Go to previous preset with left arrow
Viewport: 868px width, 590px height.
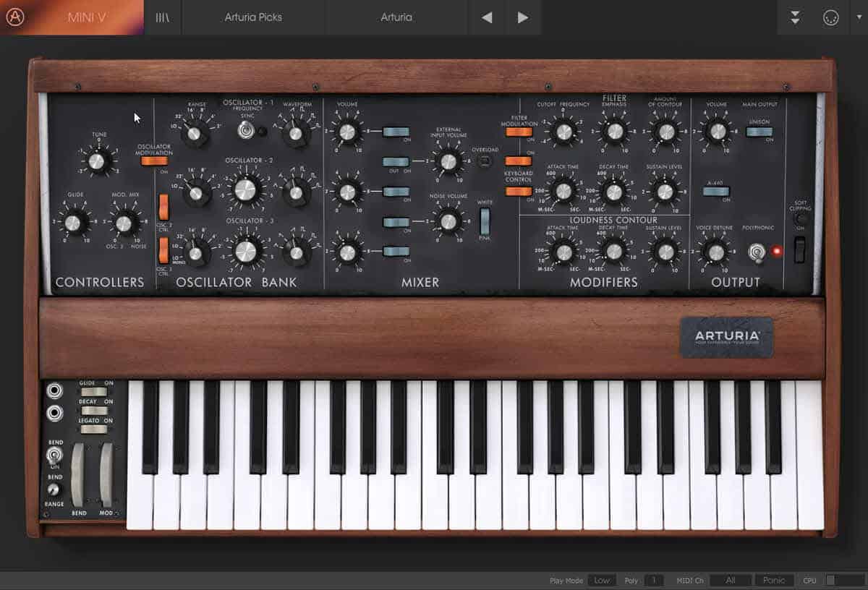(x=487, y=17)
